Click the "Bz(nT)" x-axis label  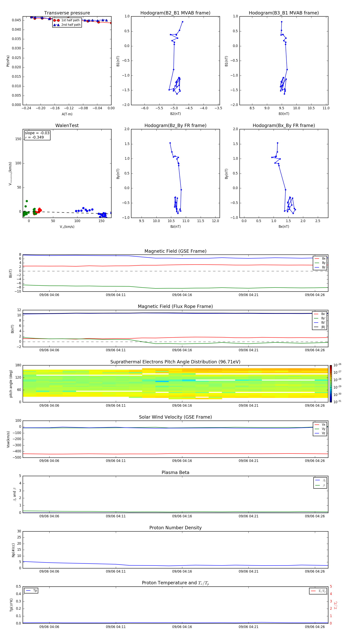pyautogui.click(x=175, y=227)
